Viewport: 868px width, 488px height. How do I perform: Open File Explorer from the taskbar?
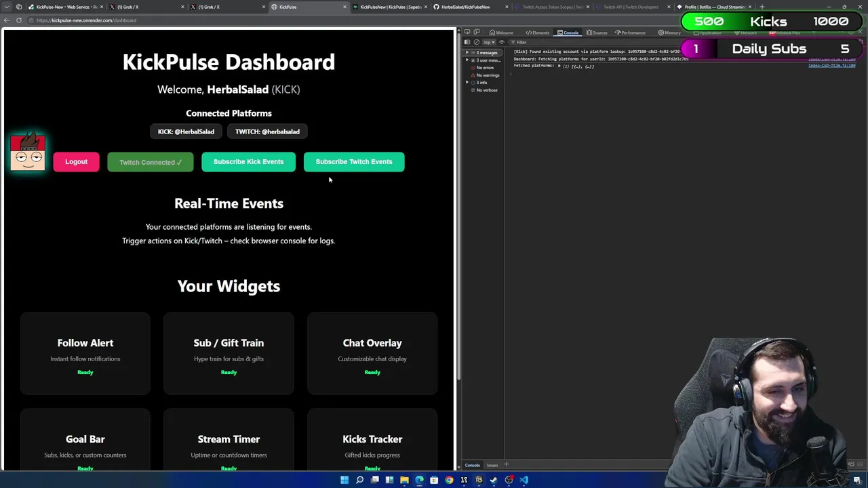pos(404,480)
